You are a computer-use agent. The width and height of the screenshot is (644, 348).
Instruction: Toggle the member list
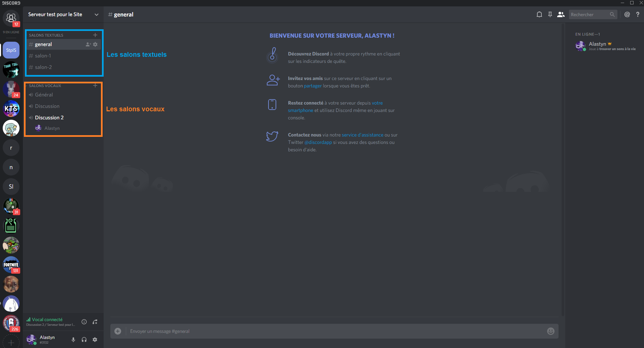tap(561, 14)
